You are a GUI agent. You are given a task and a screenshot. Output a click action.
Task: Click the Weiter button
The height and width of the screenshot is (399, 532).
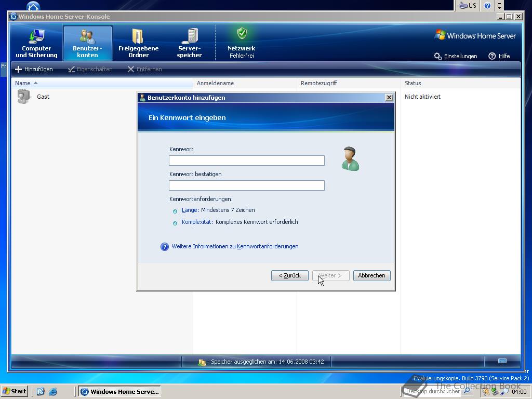click(x=331, y=275)
